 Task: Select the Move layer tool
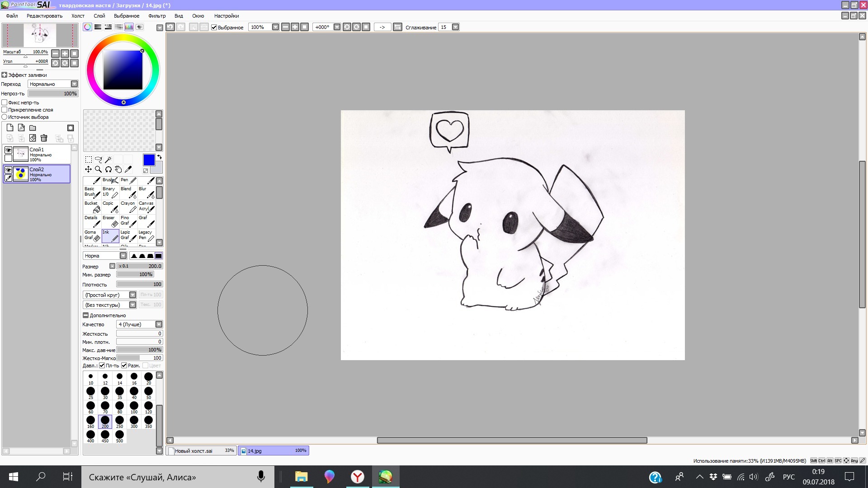(x=88, y=169)
